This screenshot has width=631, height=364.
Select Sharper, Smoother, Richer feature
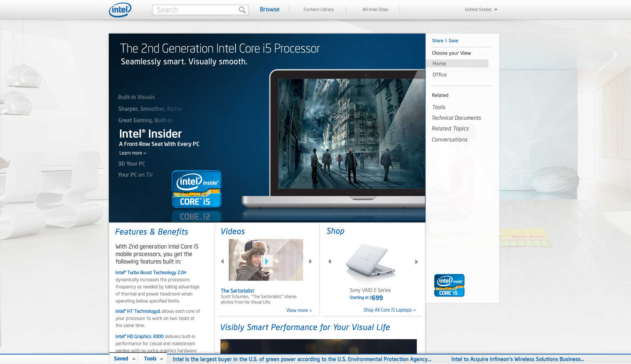(x=150, y=109)
